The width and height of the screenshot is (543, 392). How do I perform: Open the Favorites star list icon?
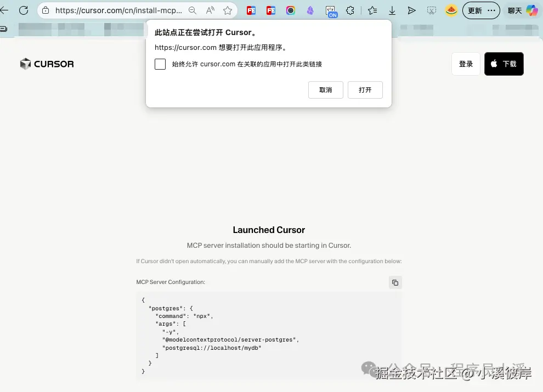click(x=372, y=11)
